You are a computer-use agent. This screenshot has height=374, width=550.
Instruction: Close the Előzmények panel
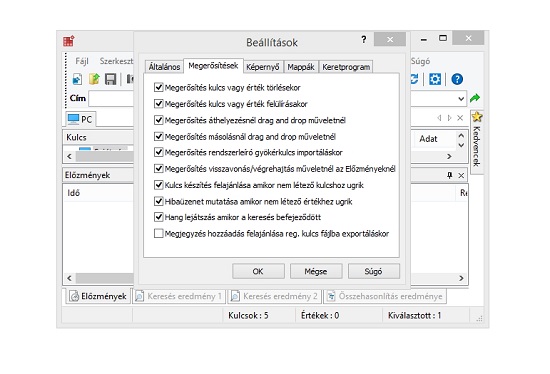tap(461, 175)
